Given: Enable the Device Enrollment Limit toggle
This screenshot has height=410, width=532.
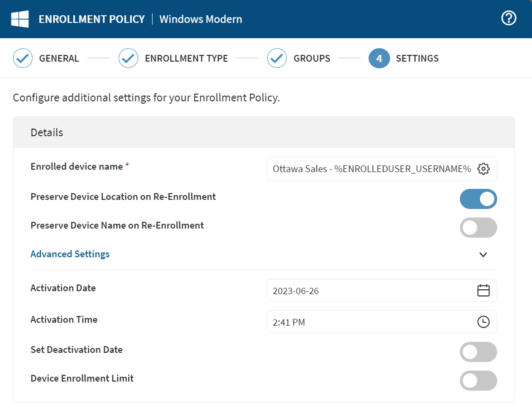Looking at the screenshot, I should pos(478,380).
